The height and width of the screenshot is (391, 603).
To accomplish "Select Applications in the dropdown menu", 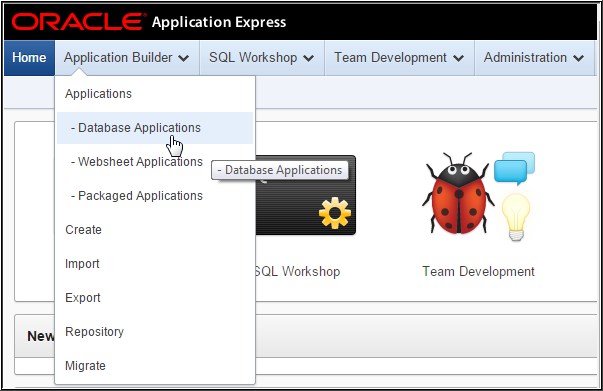I will pyautogui.click(x=155, y=94).
